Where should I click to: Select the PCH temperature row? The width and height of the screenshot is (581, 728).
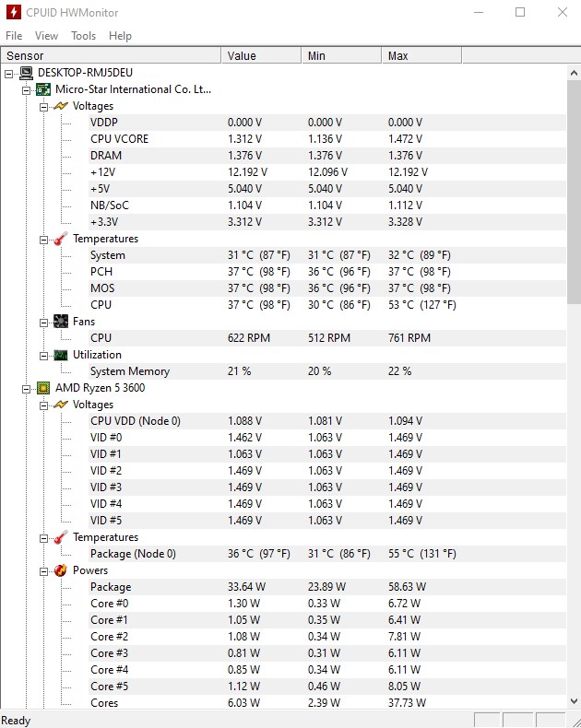(327, 272)
